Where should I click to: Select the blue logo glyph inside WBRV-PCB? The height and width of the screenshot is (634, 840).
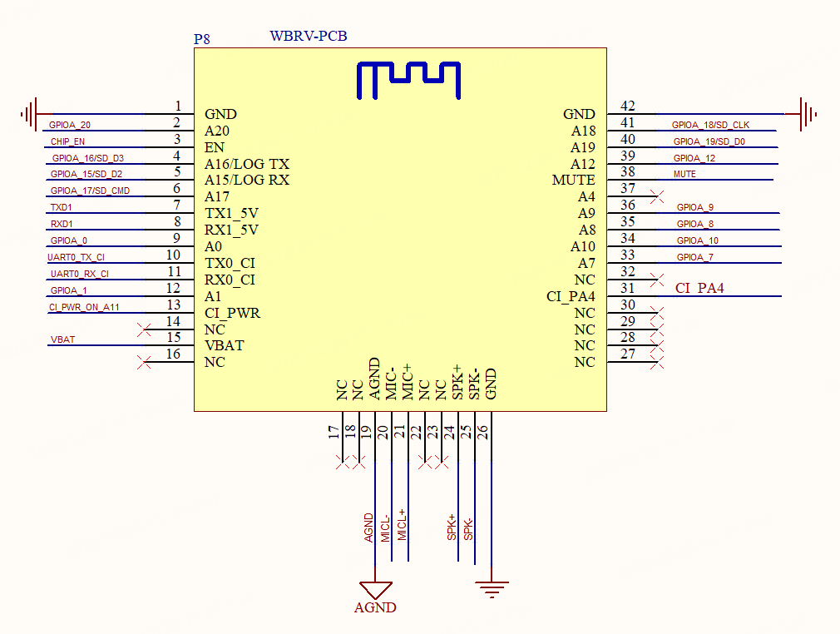pos(408,79)
